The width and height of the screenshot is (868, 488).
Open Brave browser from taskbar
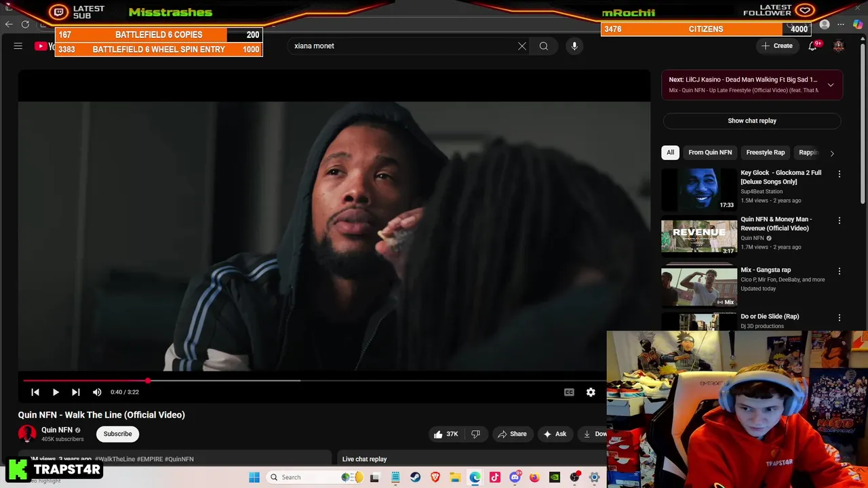[435, 477]
